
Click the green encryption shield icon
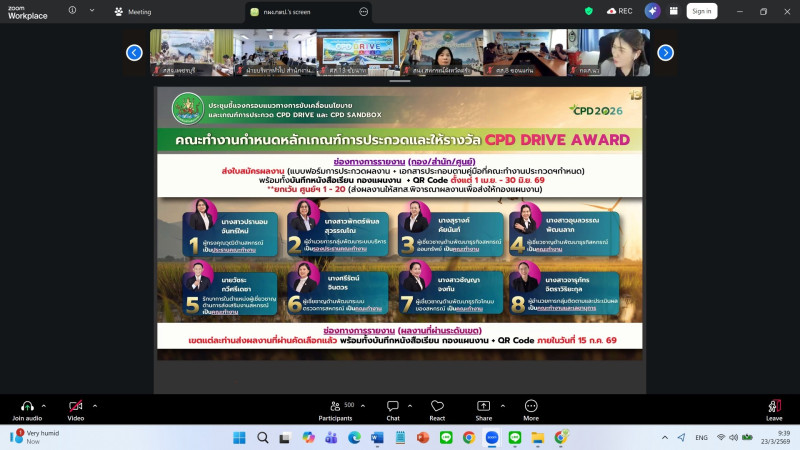[589, 11]
